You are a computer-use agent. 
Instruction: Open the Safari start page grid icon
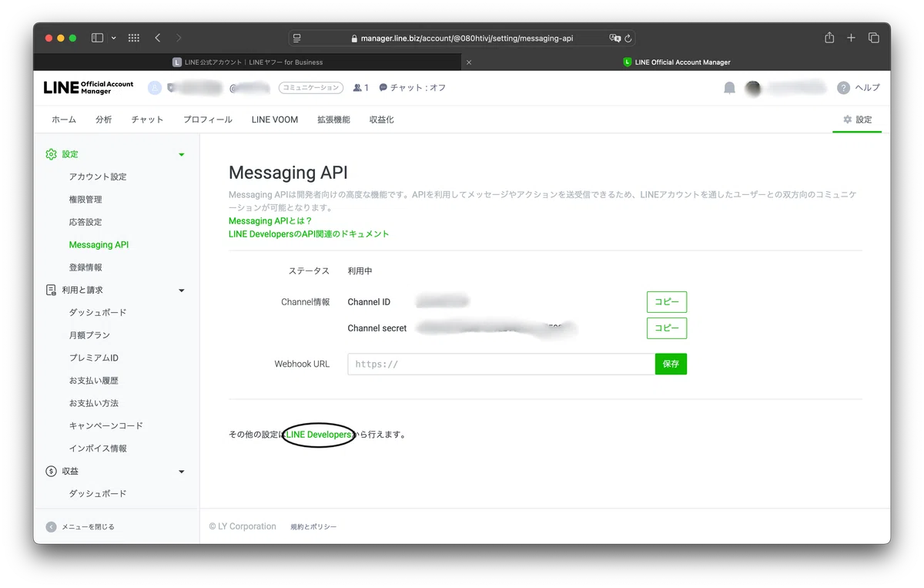tap(133, 38)
